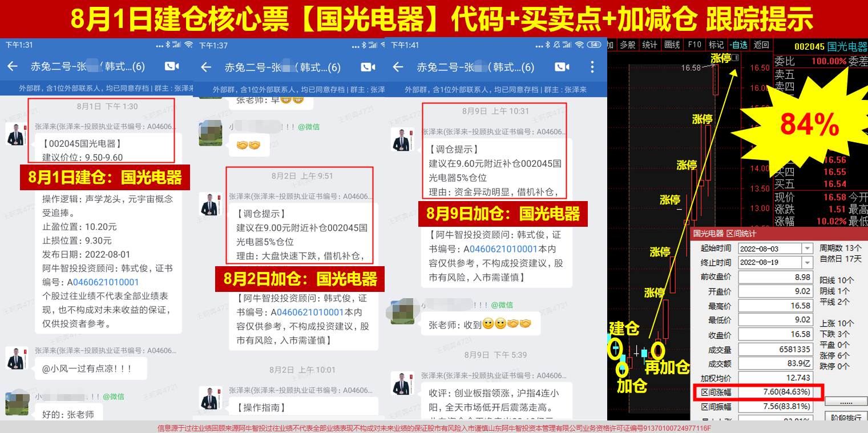The height and width of the screenshot is (433, 868).
Task: Open 张泽来 avatar beside 002045国光电器 message
Action: (15, 134)
